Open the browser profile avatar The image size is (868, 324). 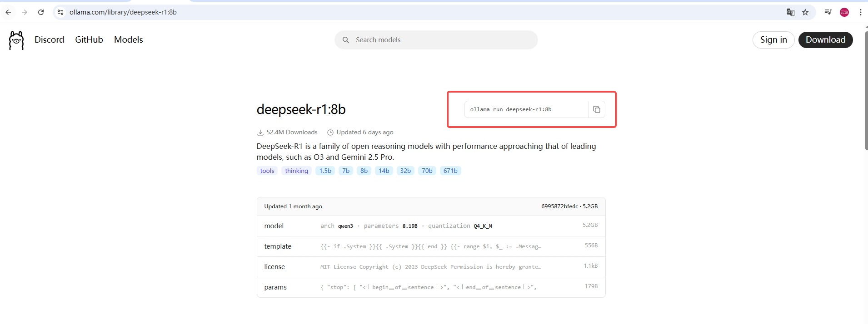tap(844, 12)
